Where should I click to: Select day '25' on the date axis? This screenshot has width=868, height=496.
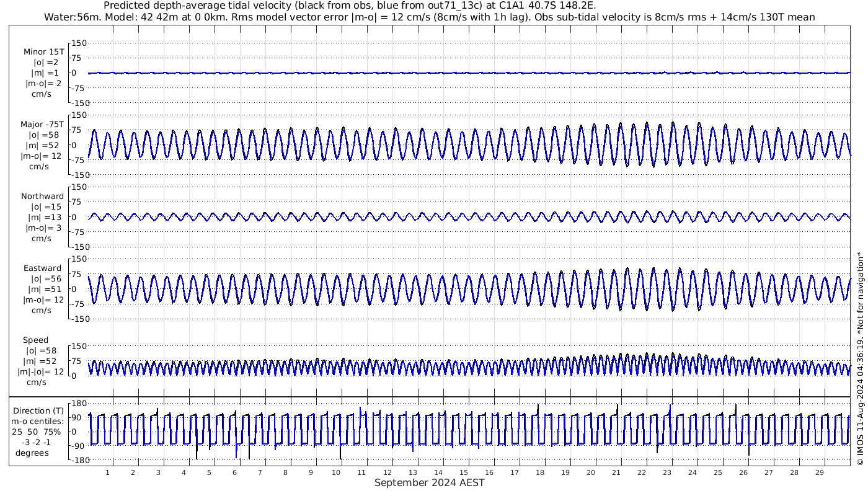(717, 472)
